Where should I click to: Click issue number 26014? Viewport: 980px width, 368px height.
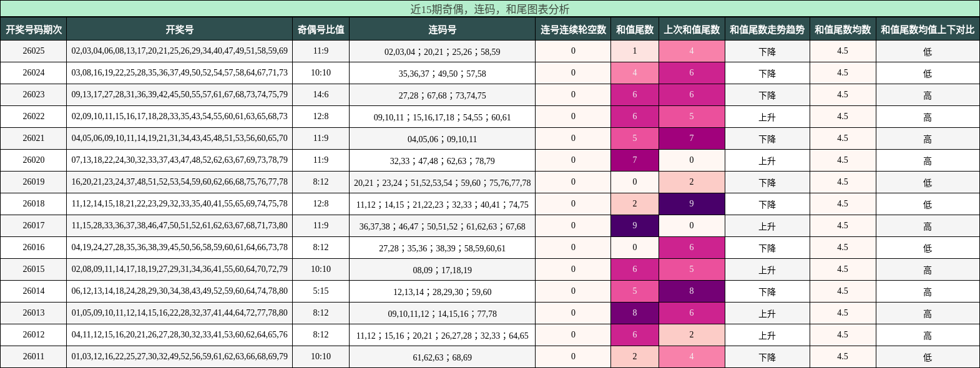coord(34,291)
